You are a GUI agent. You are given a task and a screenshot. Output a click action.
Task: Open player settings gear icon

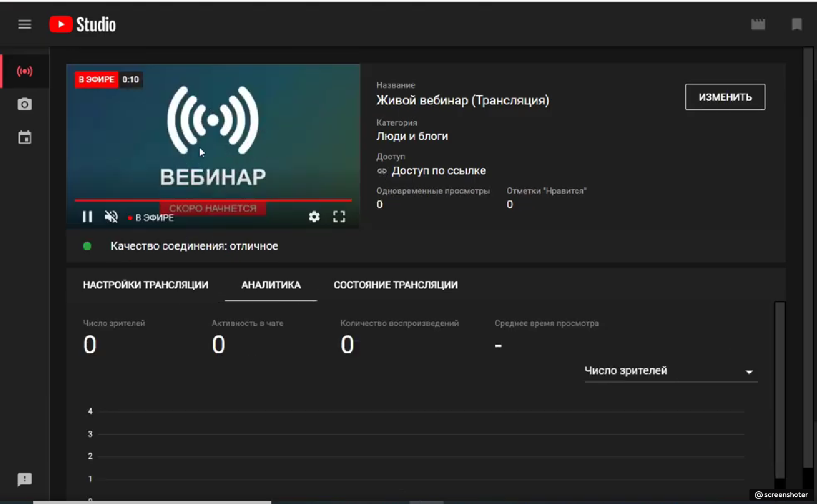coord(314,217)
